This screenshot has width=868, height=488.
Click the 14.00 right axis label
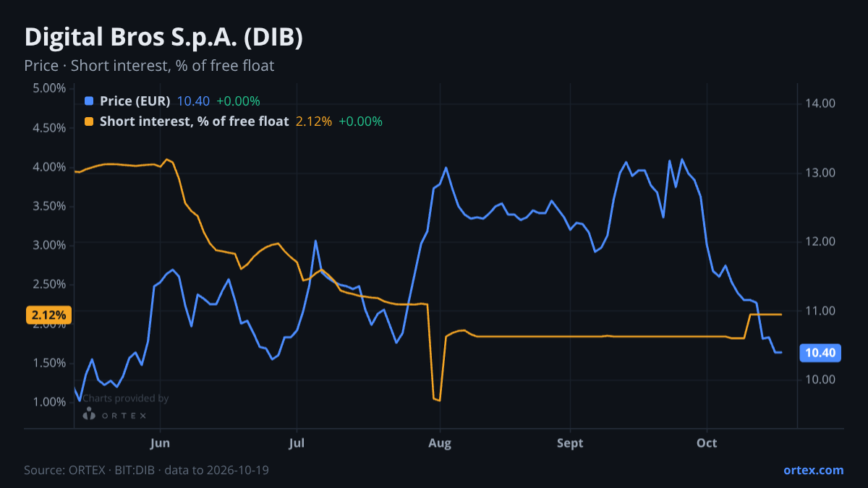[x=820, y=104]
